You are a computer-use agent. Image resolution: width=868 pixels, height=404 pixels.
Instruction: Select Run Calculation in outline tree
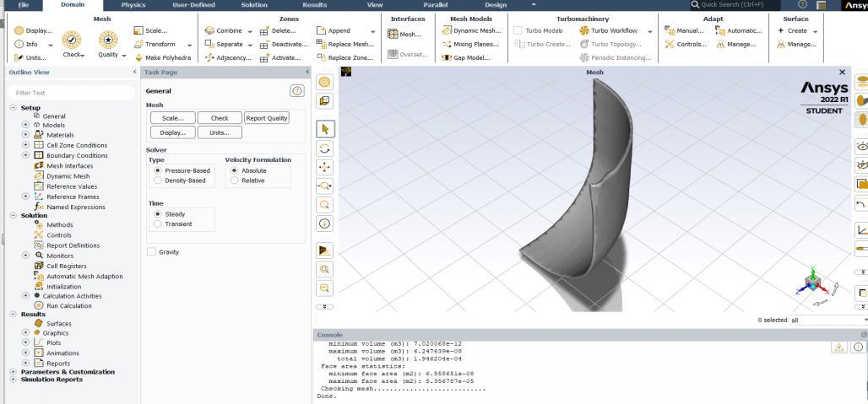[68, 305]
